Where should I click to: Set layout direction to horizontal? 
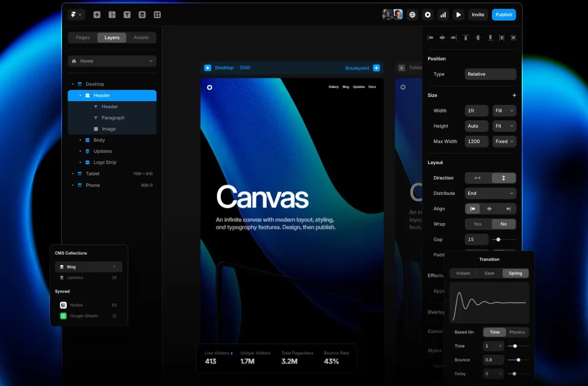point(478,178)
